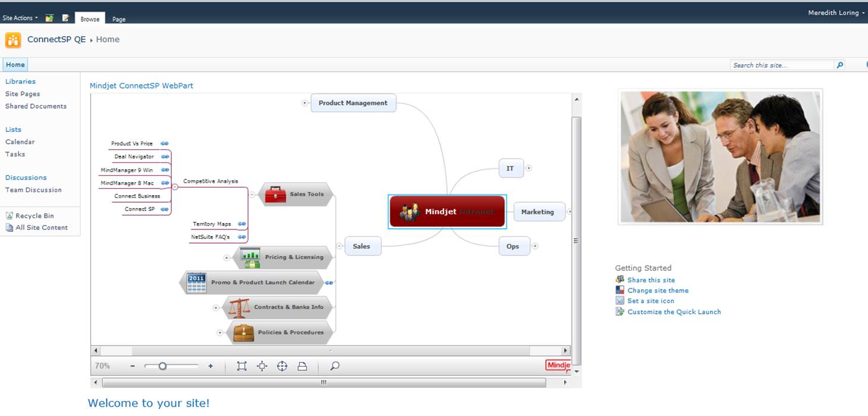Click the web part's vertical scrollbar thumb
The height and width of the screenshot is (416, 868).
point(576,241)
